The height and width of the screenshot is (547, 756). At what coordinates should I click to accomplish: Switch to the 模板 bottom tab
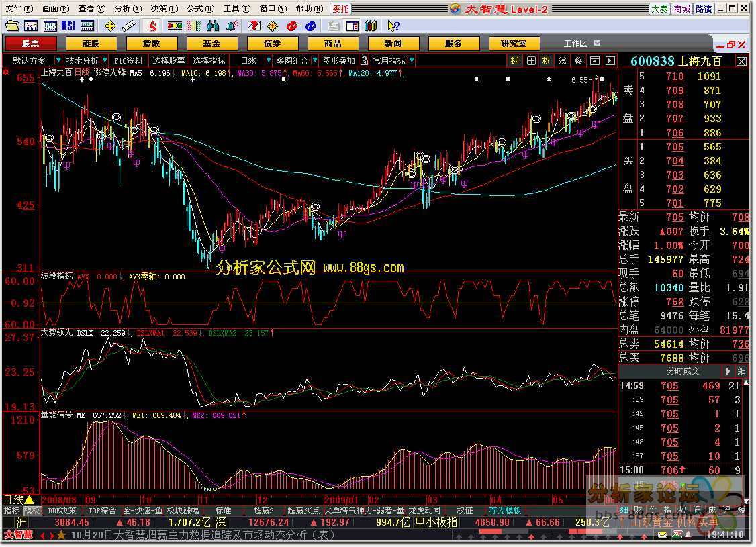tap(32, 511)
